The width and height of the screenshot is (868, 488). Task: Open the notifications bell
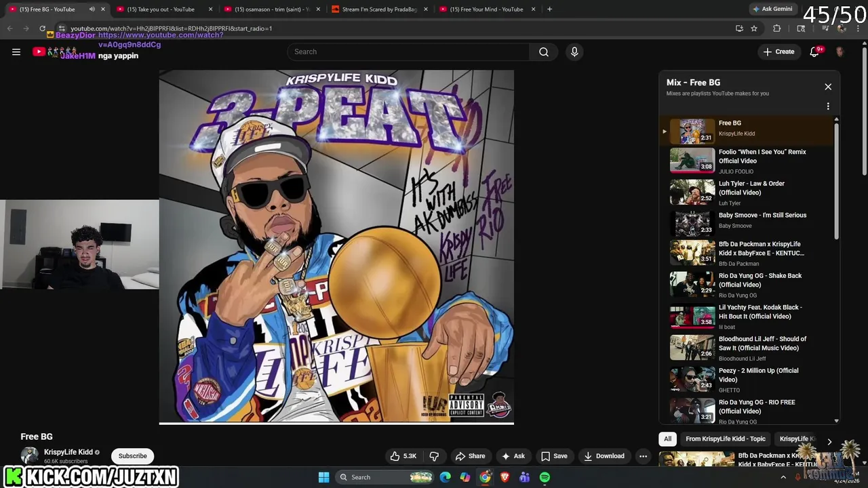(x=814, y=52)
